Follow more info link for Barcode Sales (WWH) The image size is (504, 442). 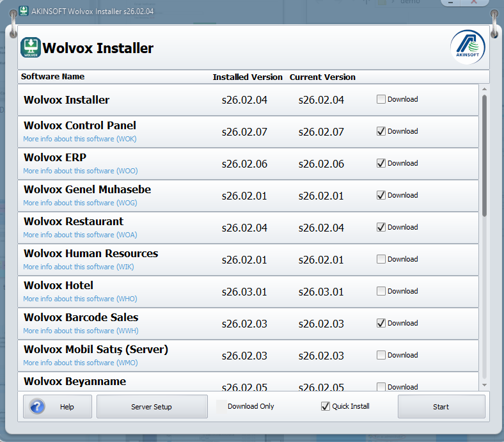81,331
